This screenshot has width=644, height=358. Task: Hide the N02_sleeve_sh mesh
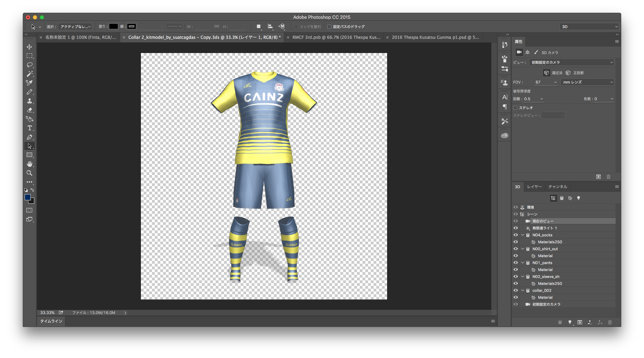point(516,277)
